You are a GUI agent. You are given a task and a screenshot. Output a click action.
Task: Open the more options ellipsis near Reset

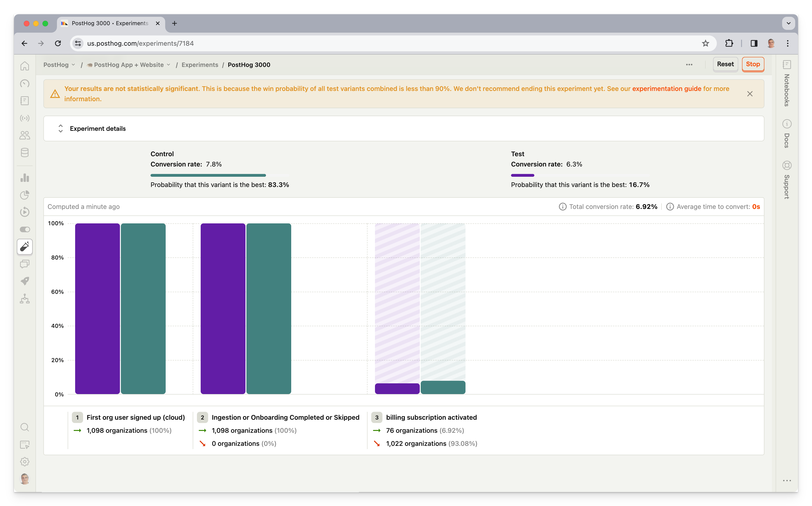689,65
